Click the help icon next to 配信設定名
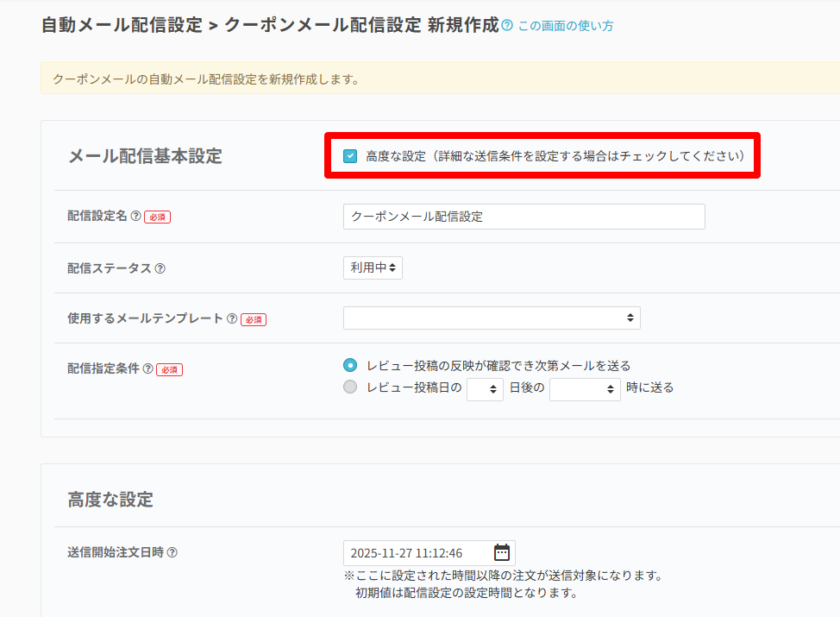 135,217
